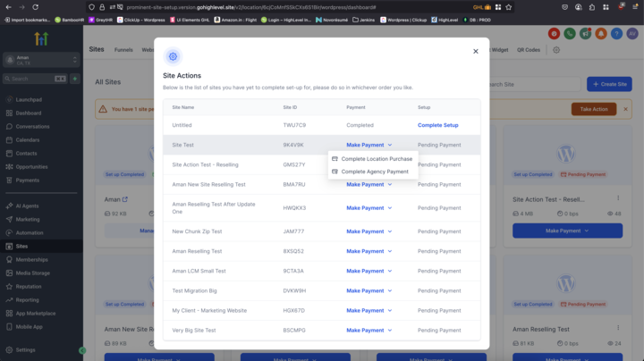The image size is (644, 361).
Task: Click the red header icon
Action: point(554,34)
